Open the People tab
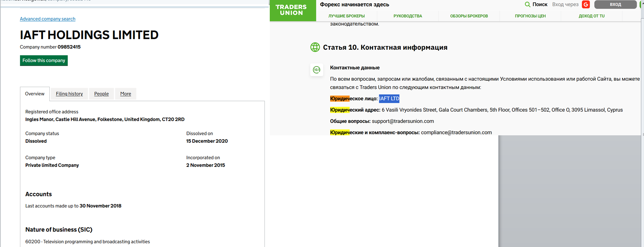Image resolution: width=644 pixels, height=247 pixels. click(x=101, y=94)
